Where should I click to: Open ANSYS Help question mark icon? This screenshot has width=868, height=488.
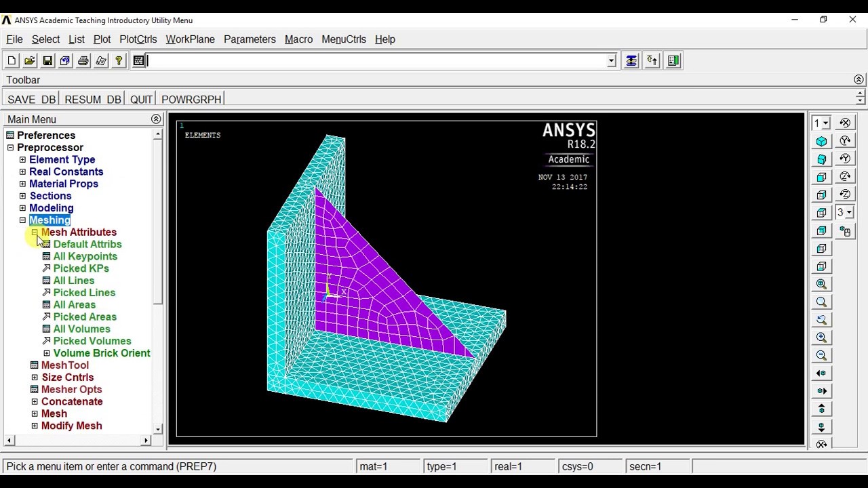119,61
